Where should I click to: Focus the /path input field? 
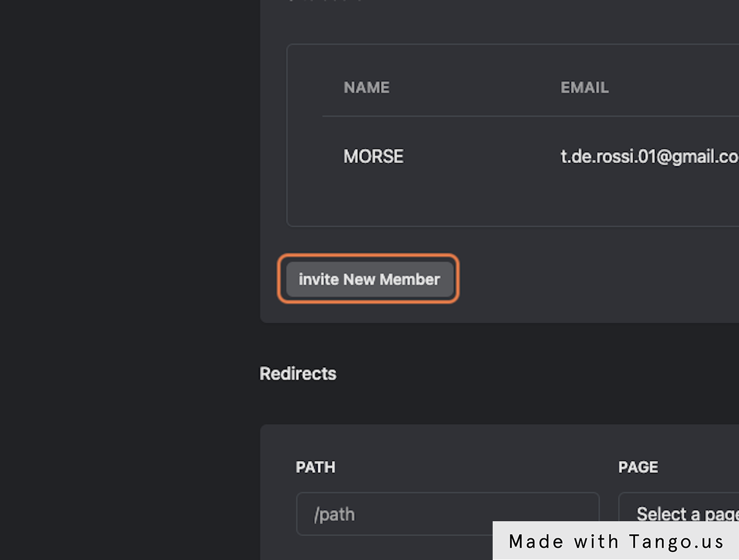click(x=447, y=514)
